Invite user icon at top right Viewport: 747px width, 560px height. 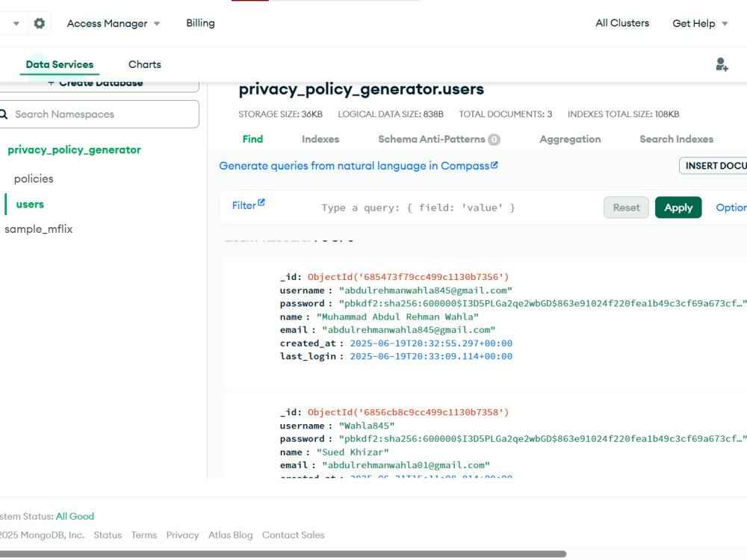pos(722,64)
